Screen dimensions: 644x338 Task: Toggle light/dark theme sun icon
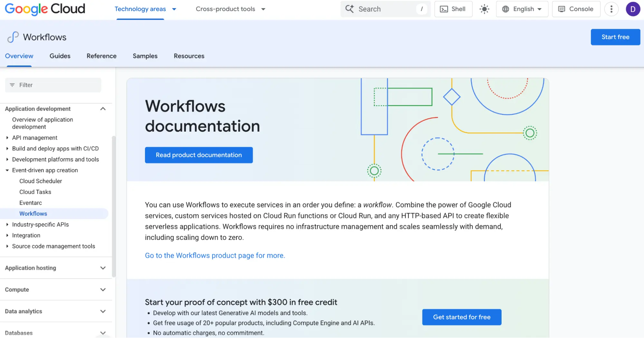pyautogui.click(x=484, y=9)
